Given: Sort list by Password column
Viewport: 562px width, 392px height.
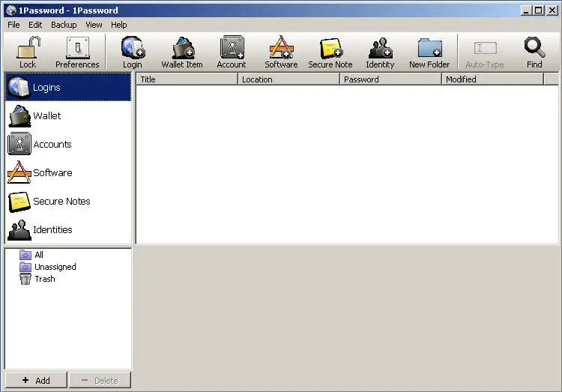Looking at the screenshot, I should [390, 79].
